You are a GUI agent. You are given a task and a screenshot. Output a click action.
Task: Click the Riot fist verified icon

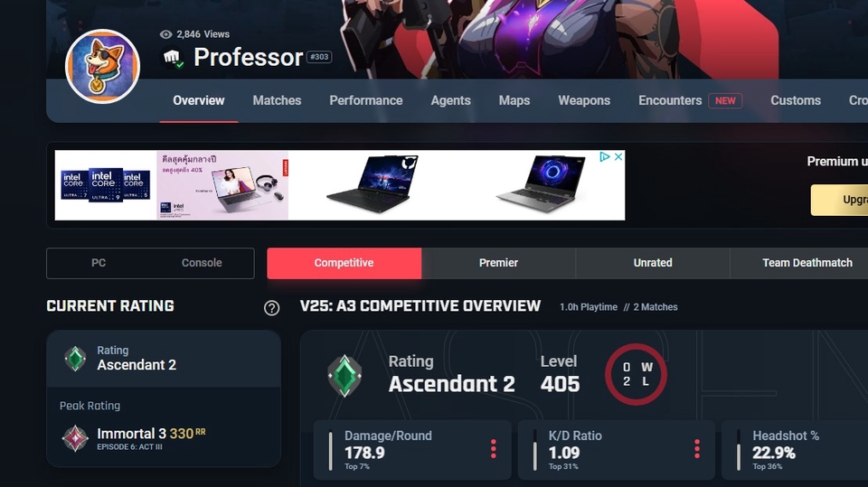click(172, 58)
